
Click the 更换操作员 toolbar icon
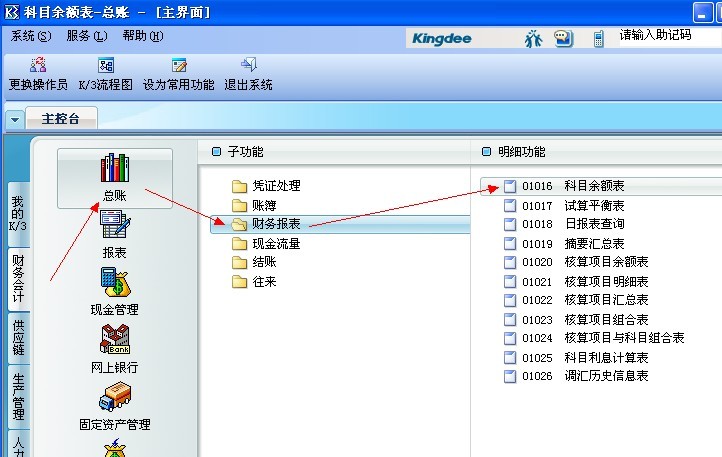pyautogui.click(x=38, y=65)
